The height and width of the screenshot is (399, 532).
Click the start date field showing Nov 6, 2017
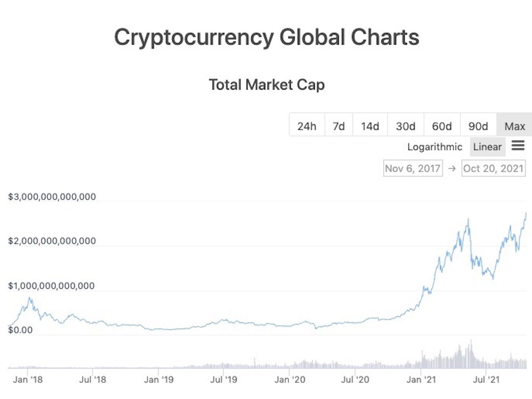(413, 169)
